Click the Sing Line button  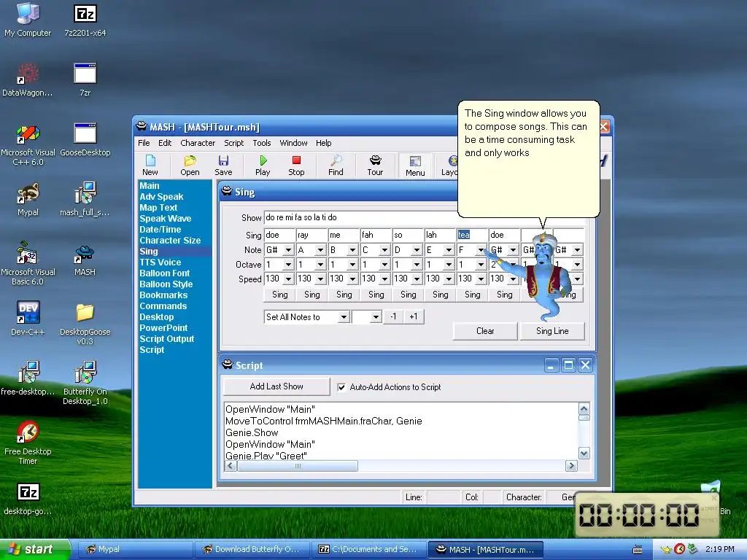pos(552,331)
